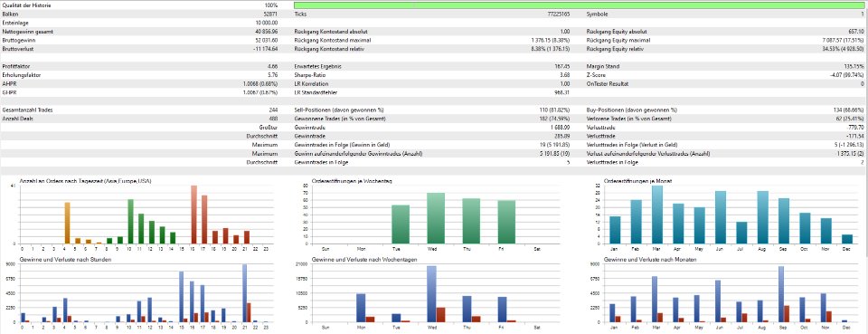Click the net profit value 40 856.96
Viewport: 868px width, 334px height.
267,32
